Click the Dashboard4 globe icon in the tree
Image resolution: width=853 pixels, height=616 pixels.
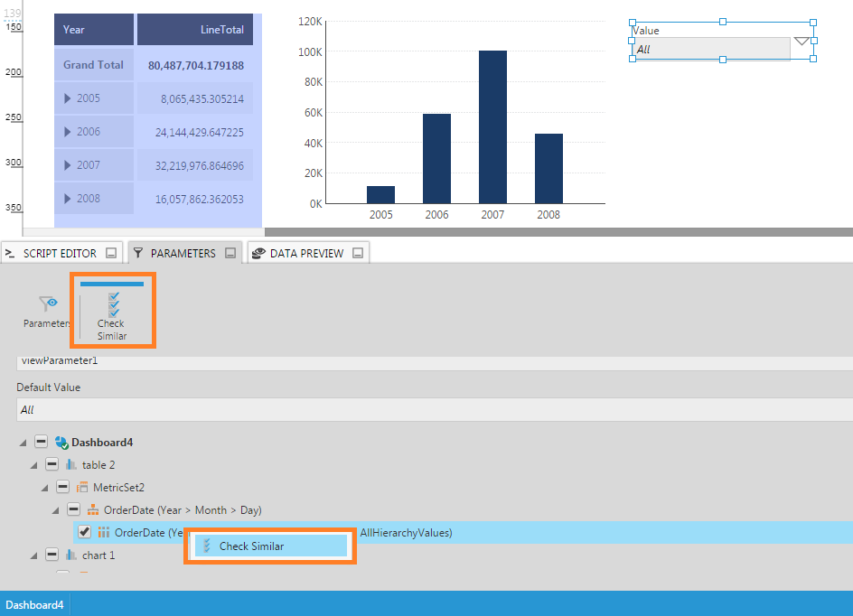62,442
